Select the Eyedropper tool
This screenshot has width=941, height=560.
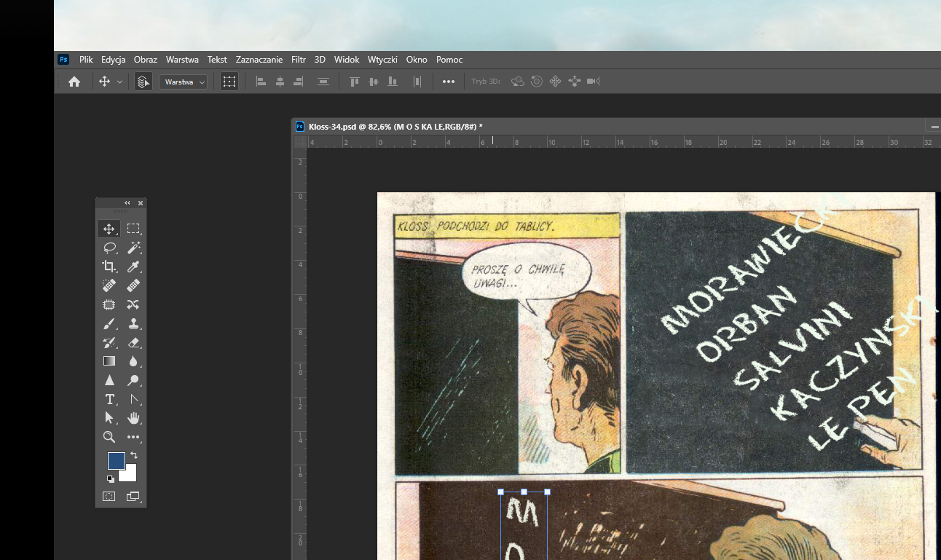pos(133,267)
